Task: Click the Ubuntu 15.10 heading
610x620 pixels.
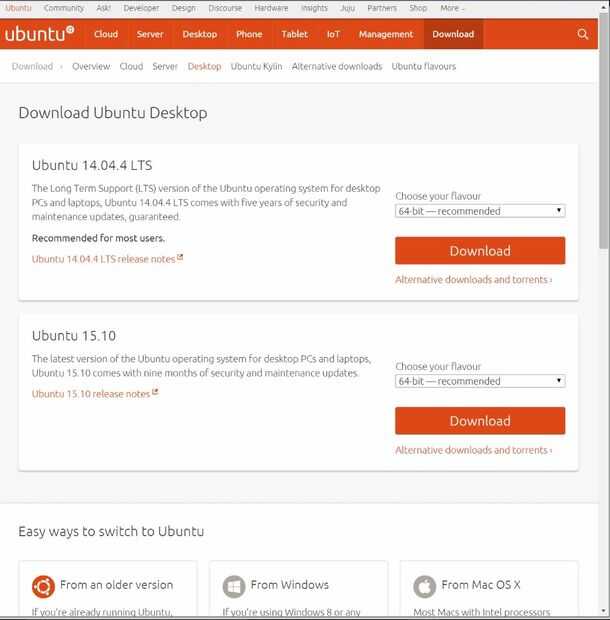Action: point(74,336)
